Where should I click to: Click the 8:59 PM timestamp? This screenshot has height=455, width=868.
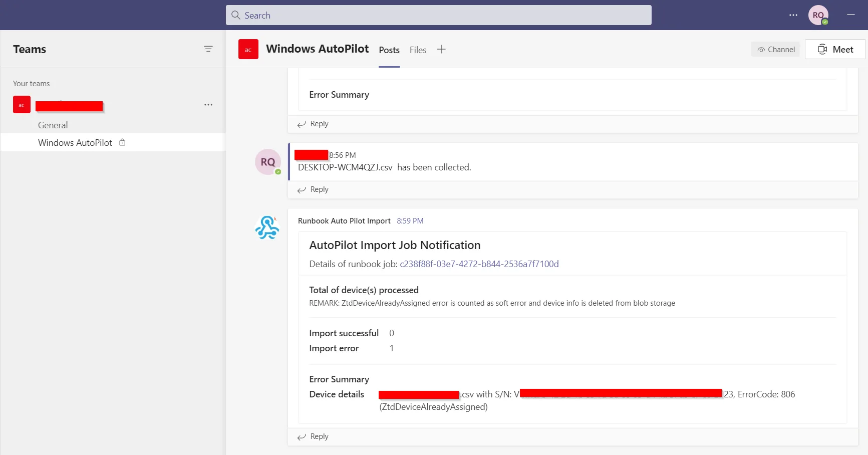410,221
